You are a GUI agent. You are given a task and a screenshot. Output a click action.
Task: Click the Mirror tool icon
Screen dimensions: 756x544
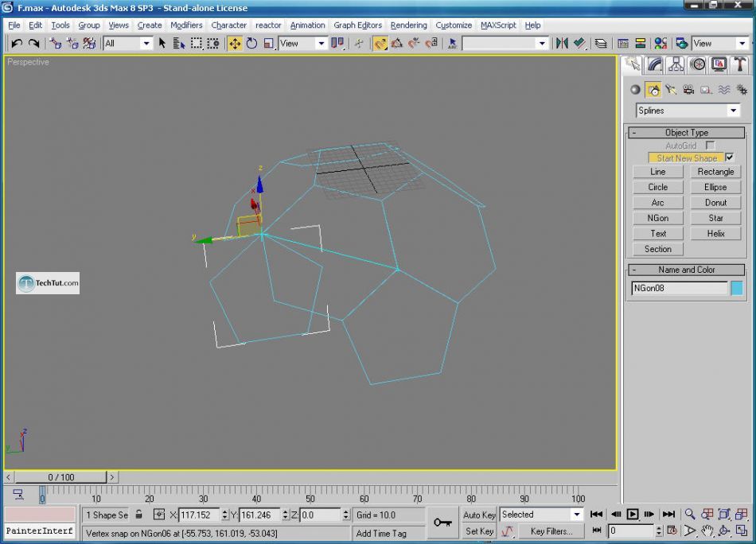(562, 44)
